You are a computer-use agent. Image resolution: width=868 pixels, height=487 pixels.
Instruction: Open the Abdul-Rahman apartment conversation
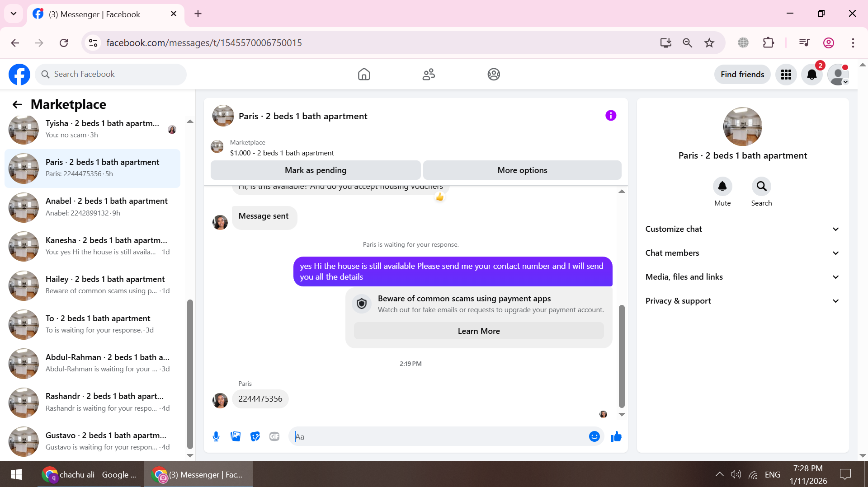point(93,364)
